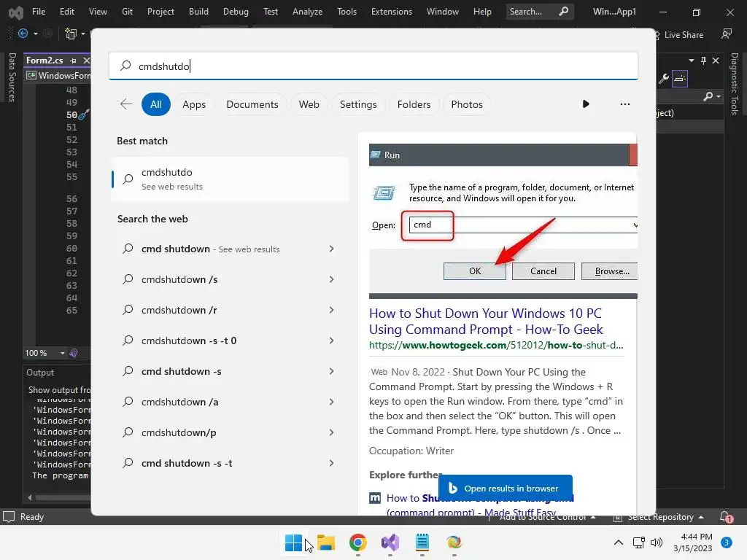Click the Ready status indicator icon
Screen dimensions: 747x560
9,517
